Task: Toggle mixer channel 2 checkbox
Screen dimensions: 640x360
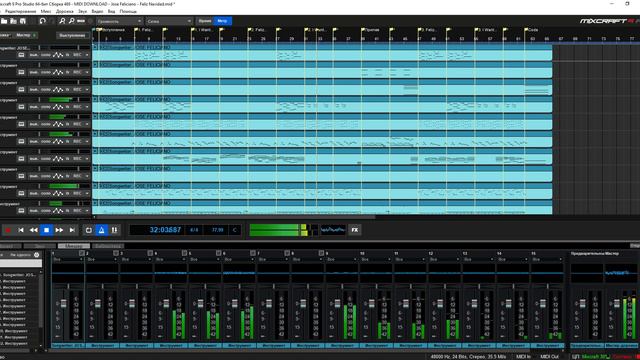Action: tap(116, 253)
